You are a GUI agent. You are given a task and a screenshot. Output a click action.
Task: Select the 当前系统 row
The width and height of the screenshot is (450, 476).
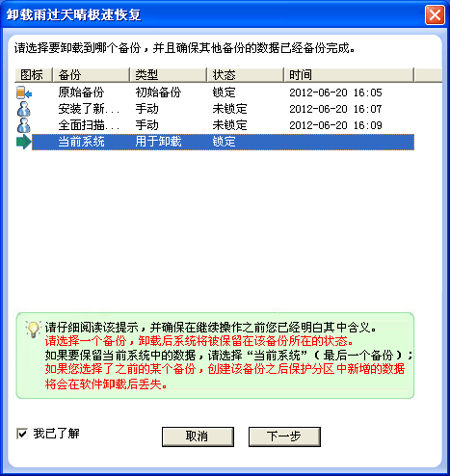[215, 142]
